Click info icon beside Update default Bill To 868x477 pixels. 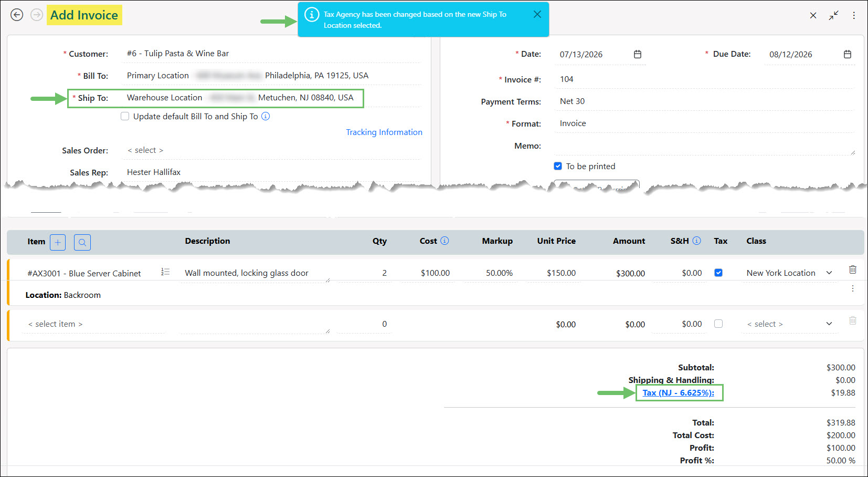(x=266, y=116)
